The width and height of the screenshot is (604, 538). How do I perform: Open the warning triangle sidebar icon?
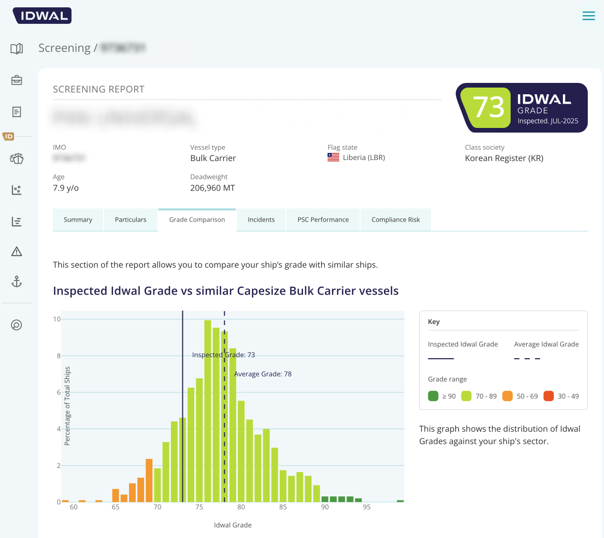click(x=17, y=252)
